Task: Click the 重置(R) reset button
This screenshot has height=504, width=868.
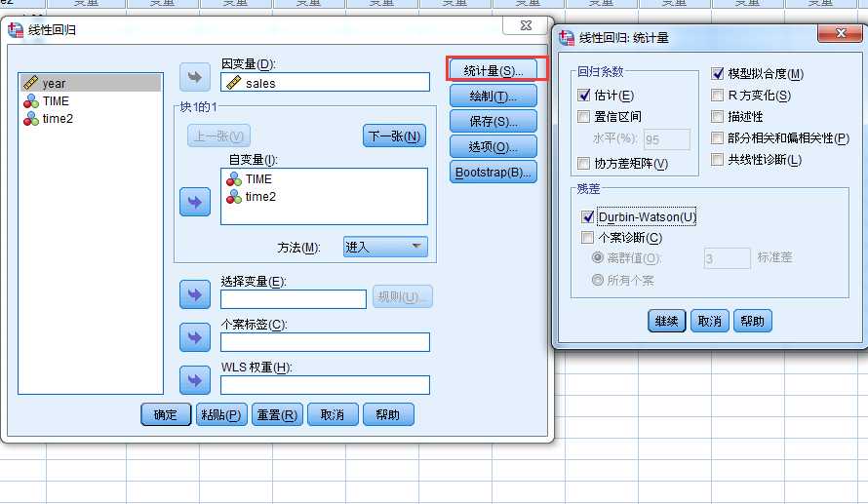Action: point(277,415)
